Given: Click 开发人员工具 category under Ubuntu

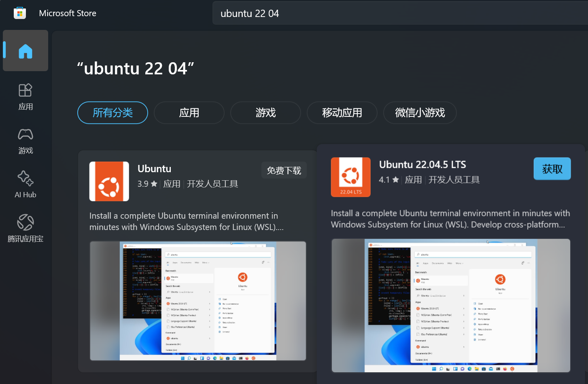Looking at the screenshot, I should 212,184.
